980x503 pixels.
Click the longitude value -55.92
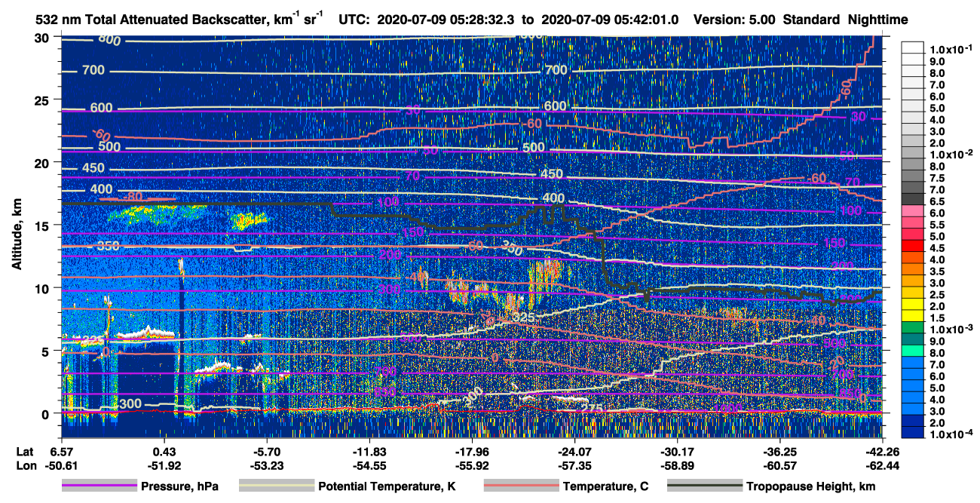(471, 465)
